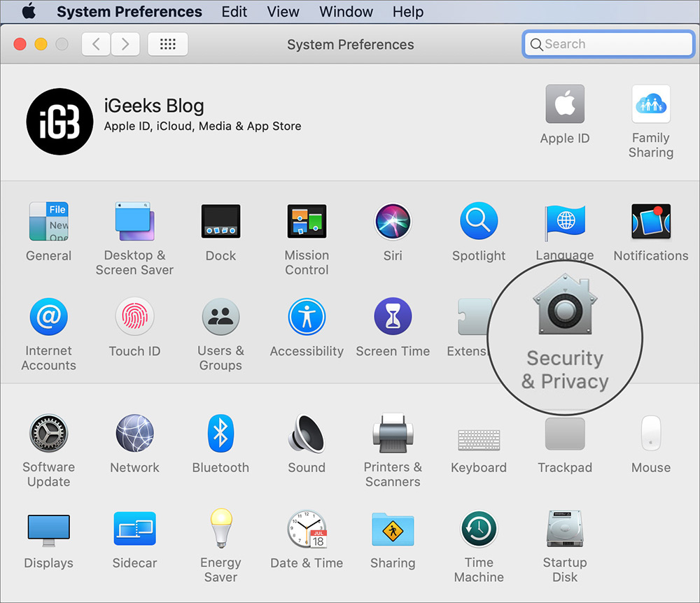
Task: Open Spotlight settings
Action: coord(479,221)
